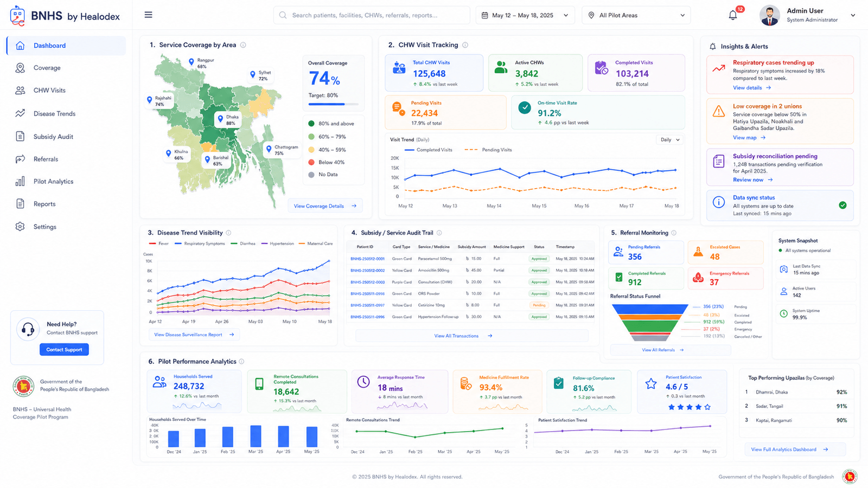Click the BNHS by Healodex logo

click(65, 16)
